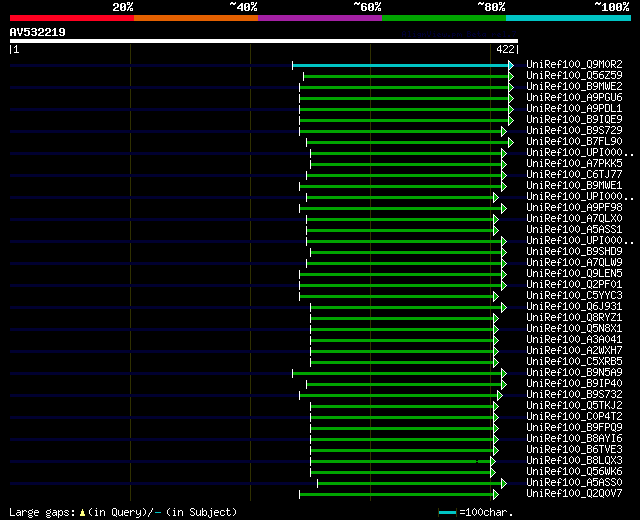Click the ~80% scale label
The height and width of the screenshot is (520, 640).
(x=491, y=7)
